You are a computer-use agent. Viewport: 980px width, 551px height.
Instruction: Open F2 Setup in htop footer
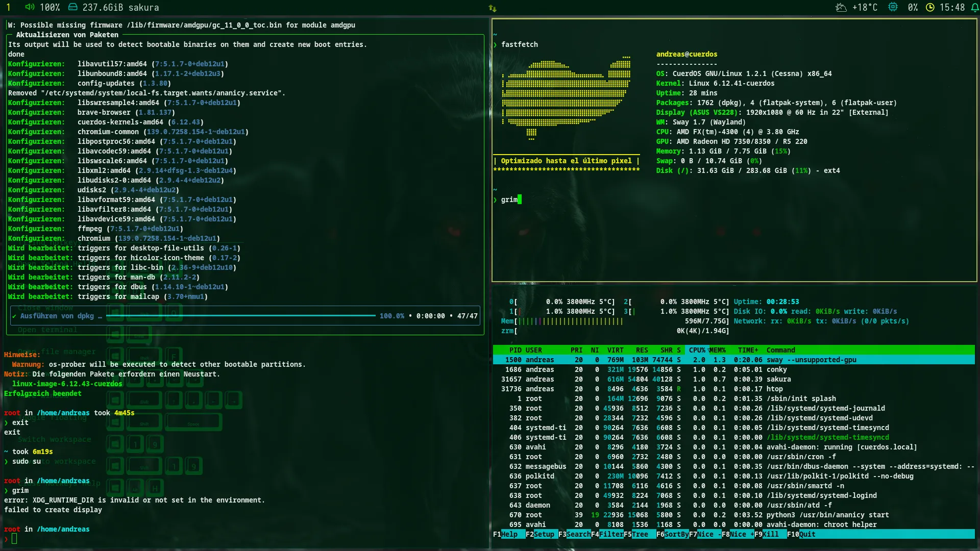click(544, 534)
